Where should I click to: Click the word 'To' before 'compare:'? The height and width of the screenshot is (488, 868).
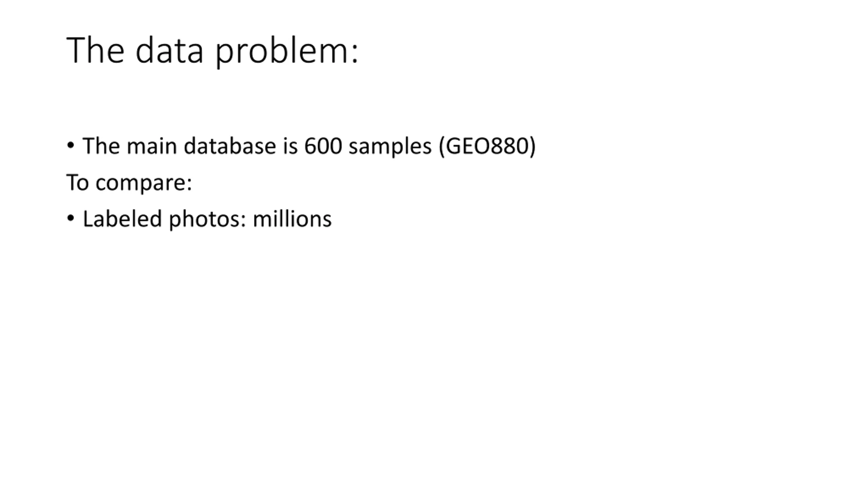tap(78, 183)
